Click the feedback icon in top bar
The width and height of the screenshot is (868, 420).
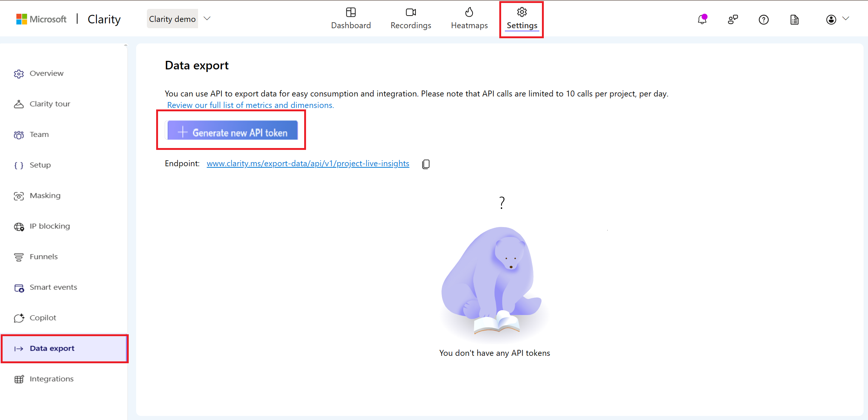[733, 19]
